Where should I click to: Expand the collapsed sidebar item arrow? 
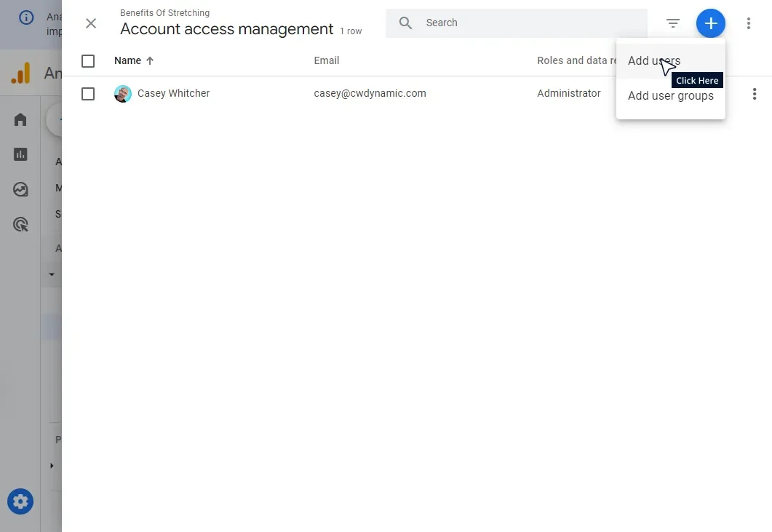coord(51,466)
